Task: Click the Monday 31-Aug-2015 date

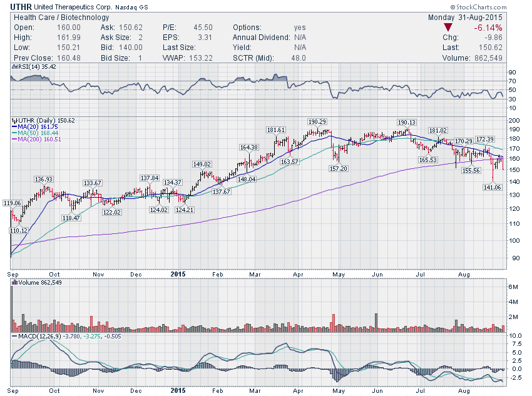Action: pyautogui.click(x=465, y=18)
